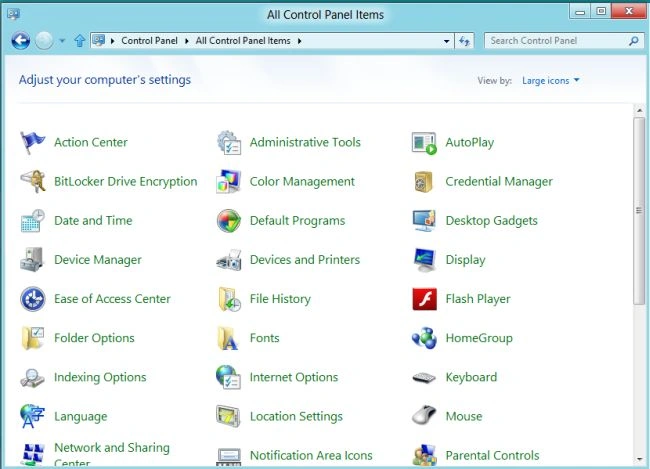
Task: Click the Indexing Options magnifier icon
Action: click(32, 378)
